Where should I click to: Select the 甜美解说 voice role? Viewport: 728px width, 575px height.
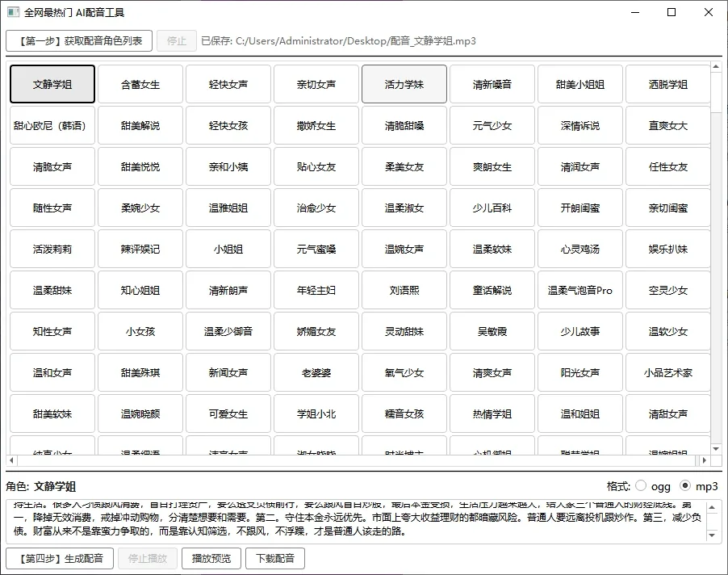point(140,125)
